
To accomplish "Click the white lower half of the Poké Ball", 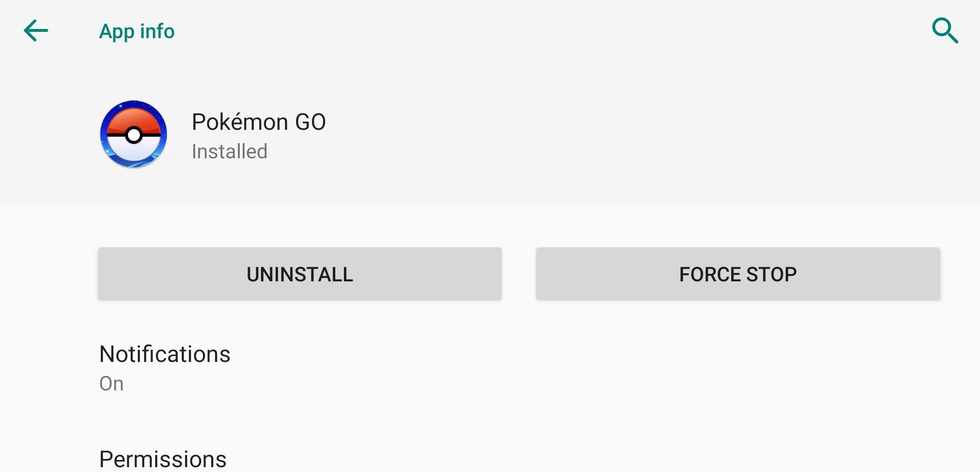I will (x=134, y=152).
